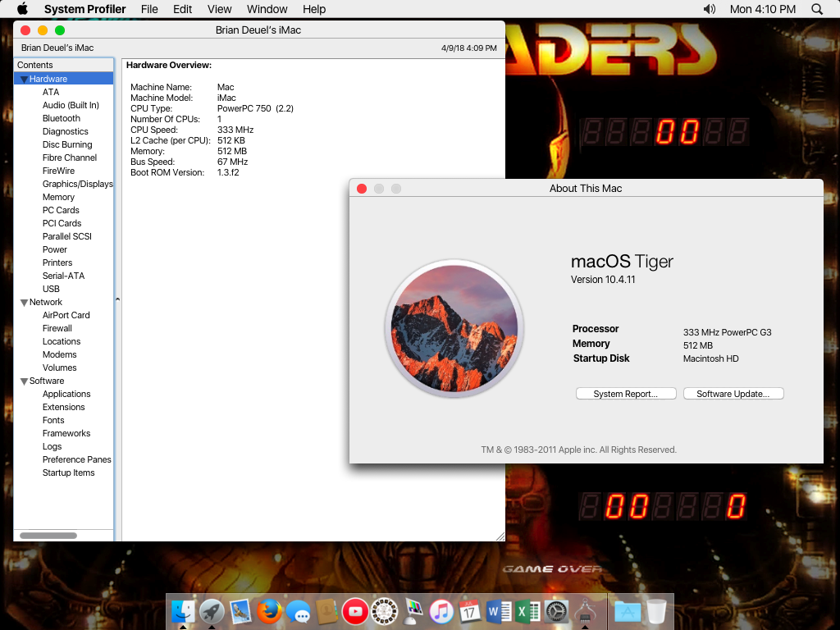Image resolution: width=840 pixels, height=630 pixels.
Task: Click the sidebar splitter collapse arrow
Action: click(x=117, y=299)
